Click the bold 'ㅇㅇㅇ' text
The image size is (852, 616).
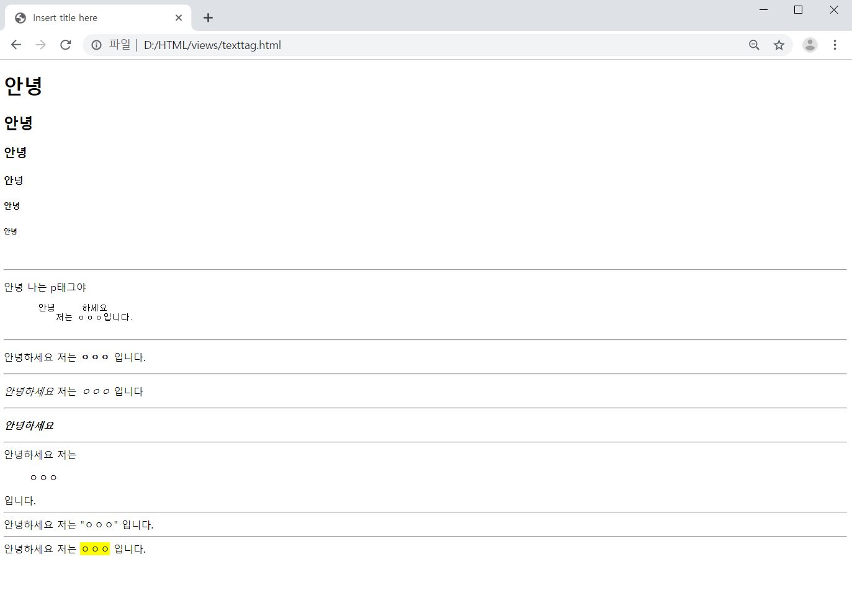95,357
